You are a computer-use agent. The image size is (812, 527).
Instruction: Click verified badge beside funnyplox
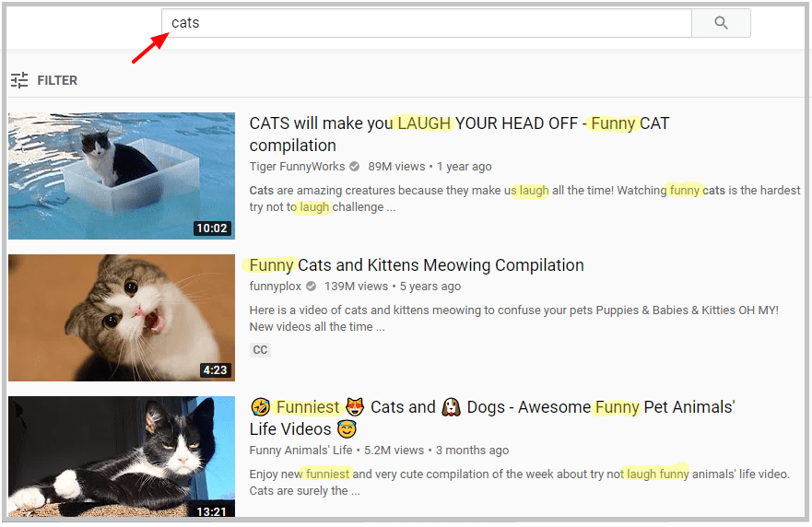(x=311, y=287)
